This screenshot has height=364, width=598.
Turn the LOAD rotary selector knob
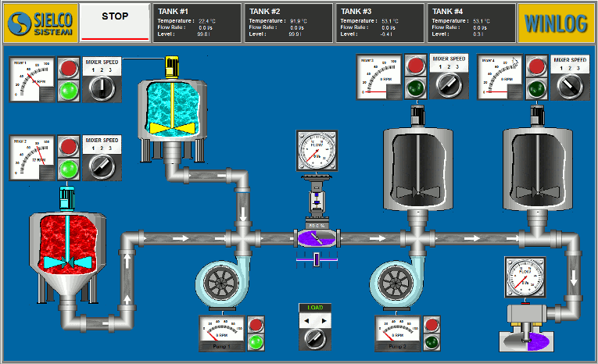click(313, 338)
